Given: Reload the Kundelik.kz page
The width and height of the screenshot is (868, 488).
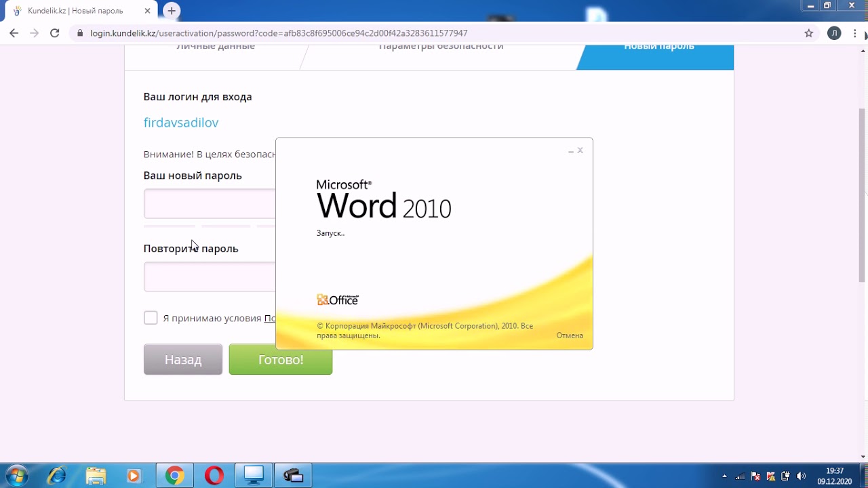Looking at the screenshot, I should (x=55, y=33).
